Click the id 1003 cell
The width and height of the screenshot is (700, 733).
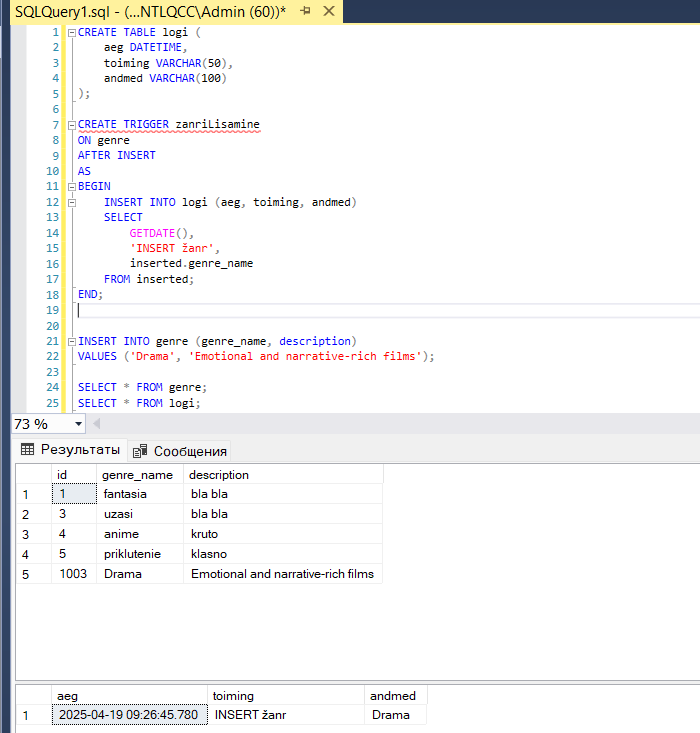(74, 574)
